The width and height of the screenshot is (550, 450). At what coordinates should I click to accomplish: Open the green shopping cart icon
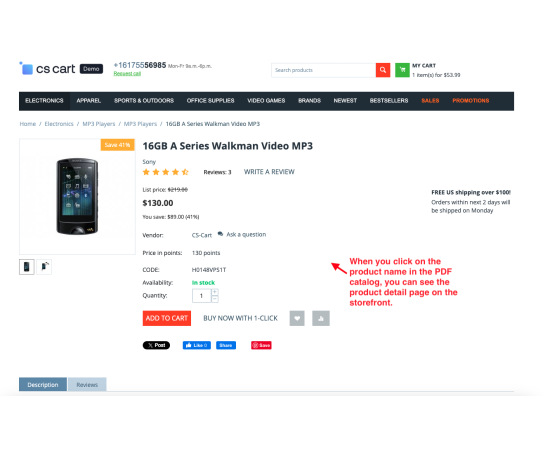tap(402, 70)
